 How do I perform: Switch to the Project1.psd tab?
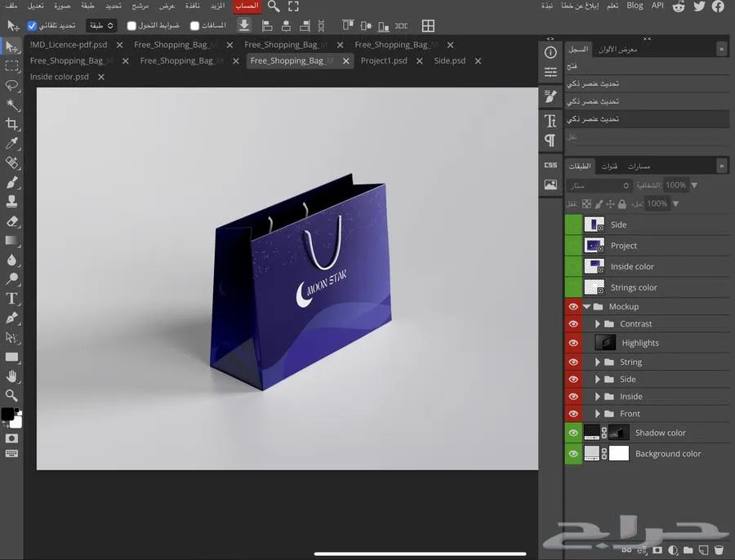(384, 60)
